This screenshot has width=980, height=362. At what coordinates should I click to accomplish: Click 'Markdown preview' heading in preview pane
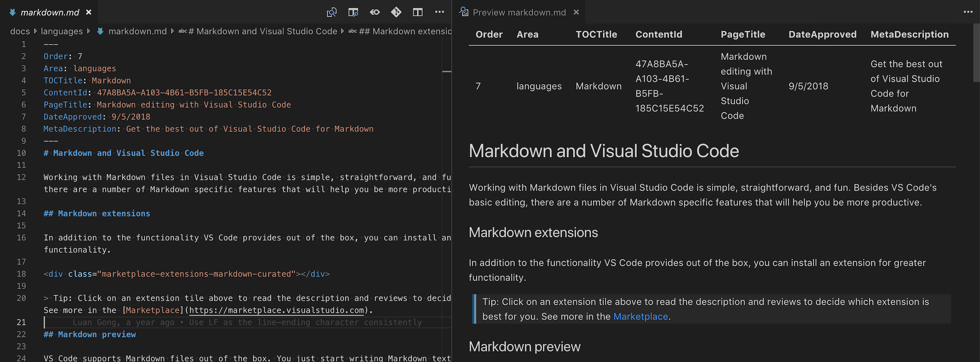point(524,347)
